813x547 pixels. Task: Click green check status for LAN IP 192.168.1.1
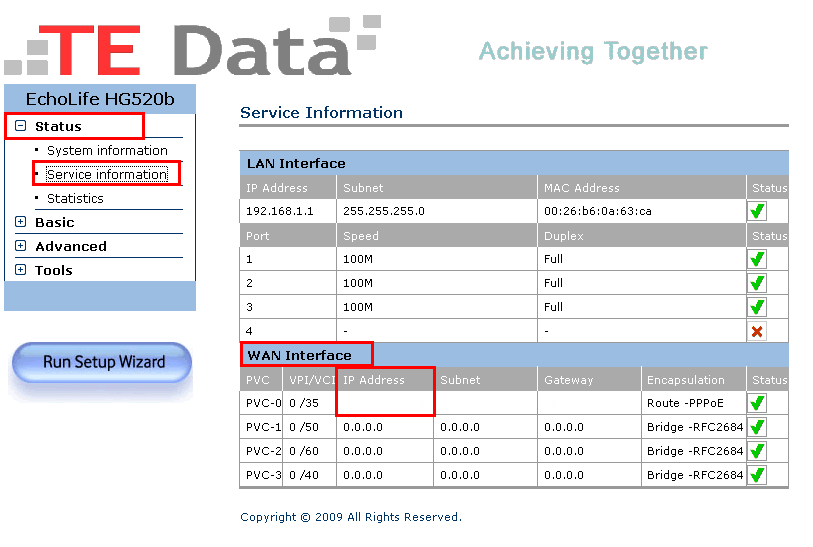click(x=757, y=211)
